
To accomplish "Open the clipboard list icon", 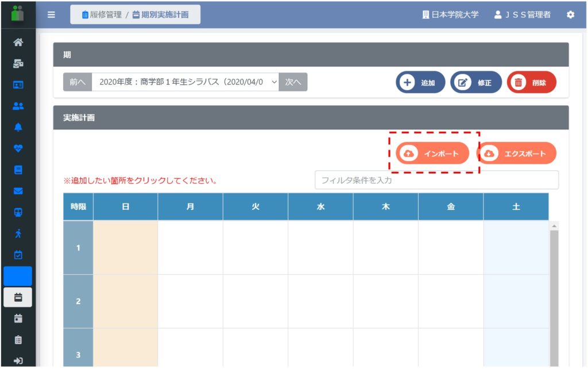I will (x=18, y=340).
